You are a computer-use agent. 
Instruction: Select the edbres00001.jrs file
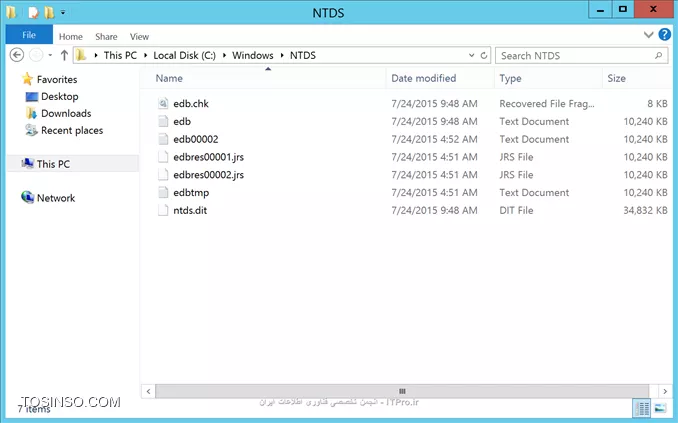[x=208, y=157]
